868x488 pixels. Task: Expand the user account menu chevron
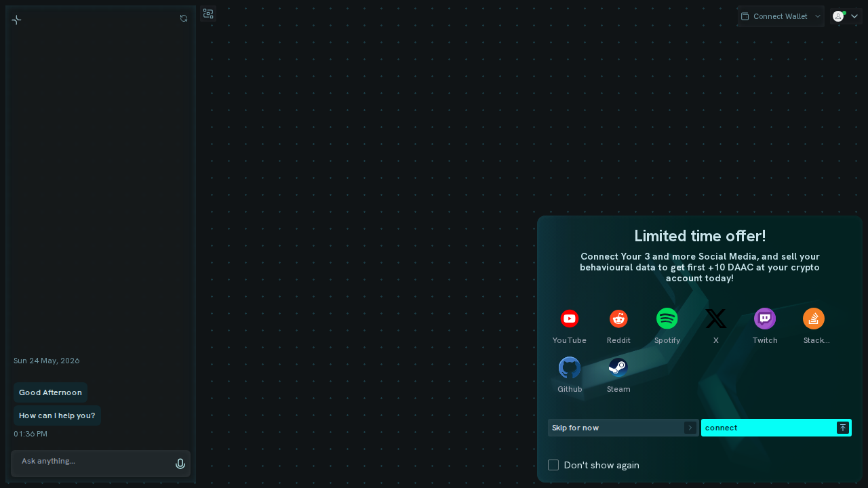pyautogui.click(x=854, y=16)
